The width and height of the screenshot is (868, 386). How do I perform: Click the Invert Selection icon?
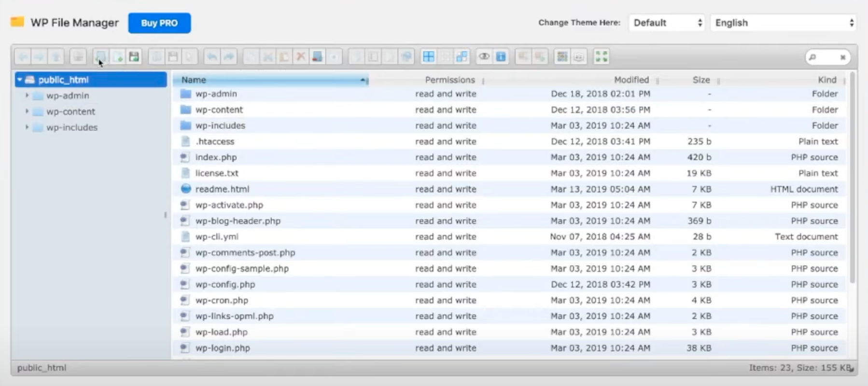(462, 57)
